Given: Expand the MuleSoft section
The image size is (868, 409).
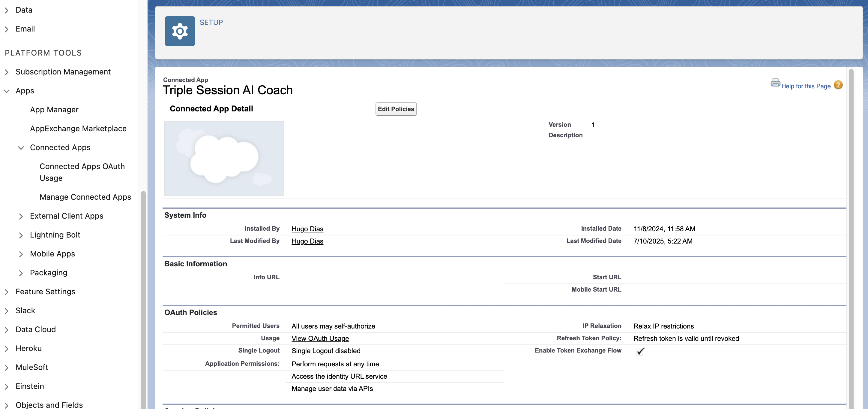Looking at the screenshot, I should click(6, 367).
